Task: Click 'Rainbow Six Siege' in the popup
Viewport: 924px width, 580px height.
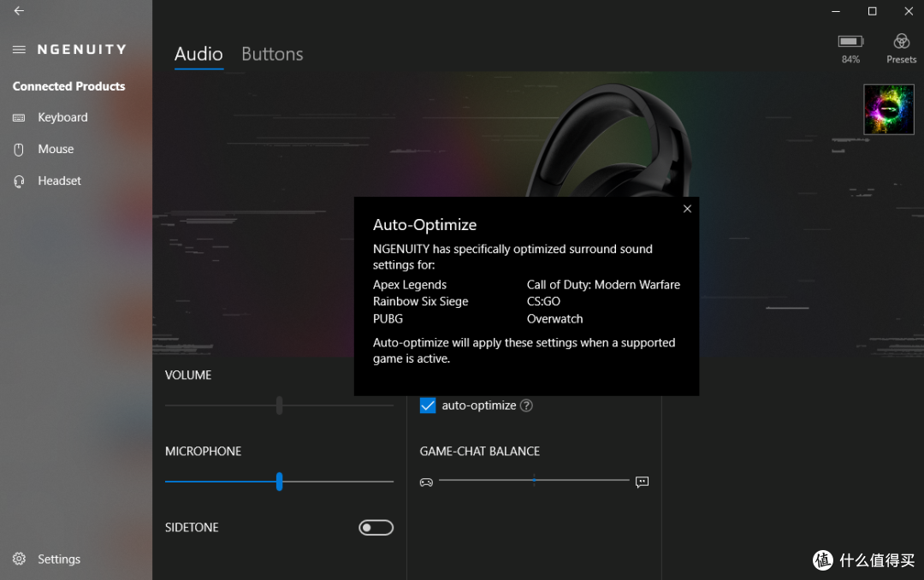Action: click(420, 301)
